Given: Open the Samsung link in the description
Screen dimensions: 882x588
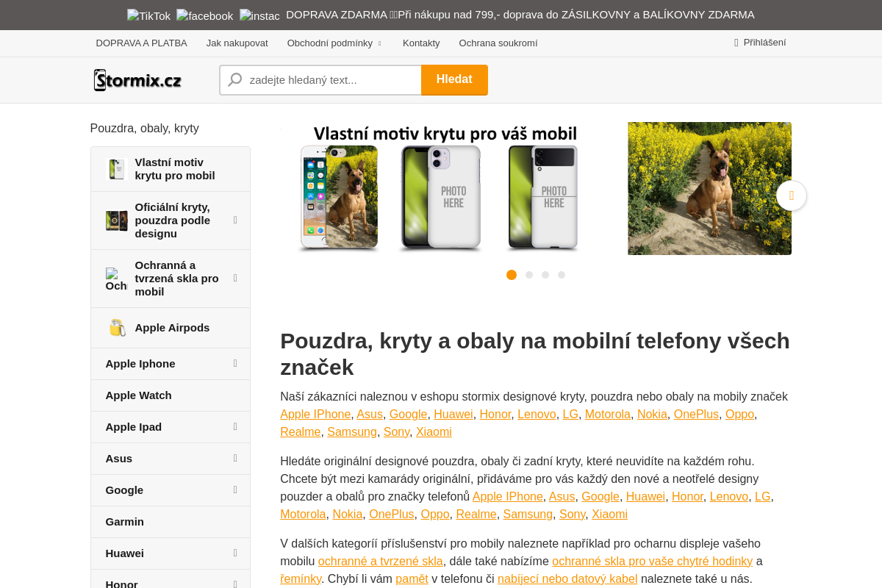Looking at the screenshot, I should pos(351,431).
